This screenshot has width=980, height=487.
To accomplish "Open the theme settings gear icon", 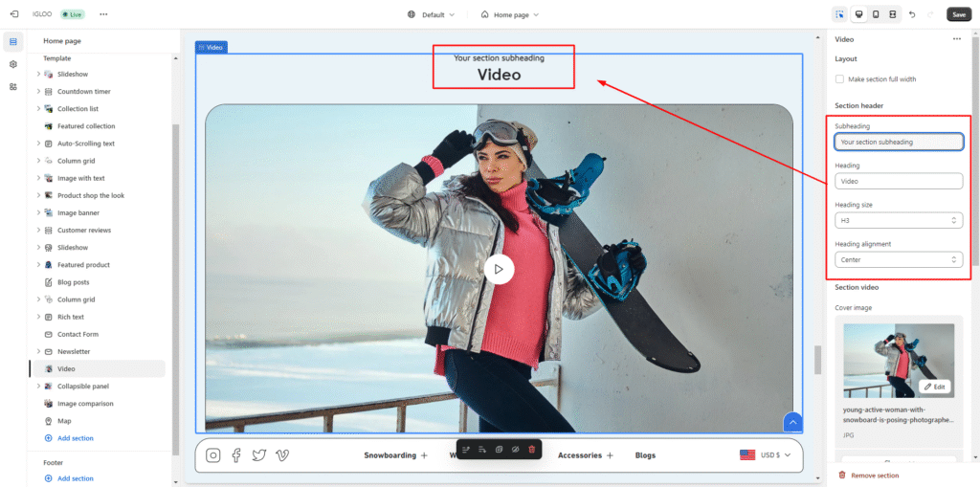I will point(13,64).
